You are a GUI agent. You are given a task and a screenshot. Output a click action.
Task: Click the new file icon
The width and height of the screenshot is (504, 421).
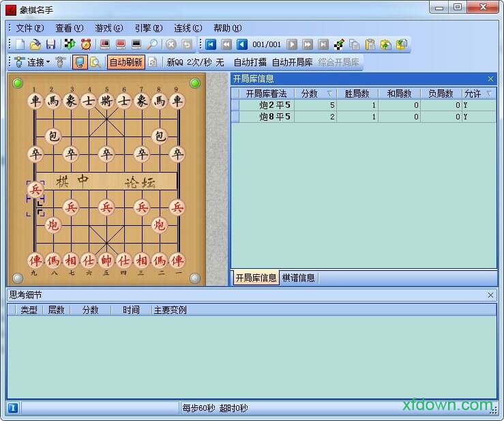[x=20, y=44]
